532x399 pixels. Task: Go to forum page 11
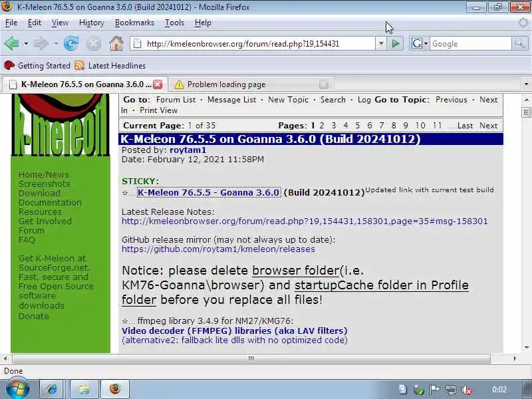pos(438,126)
